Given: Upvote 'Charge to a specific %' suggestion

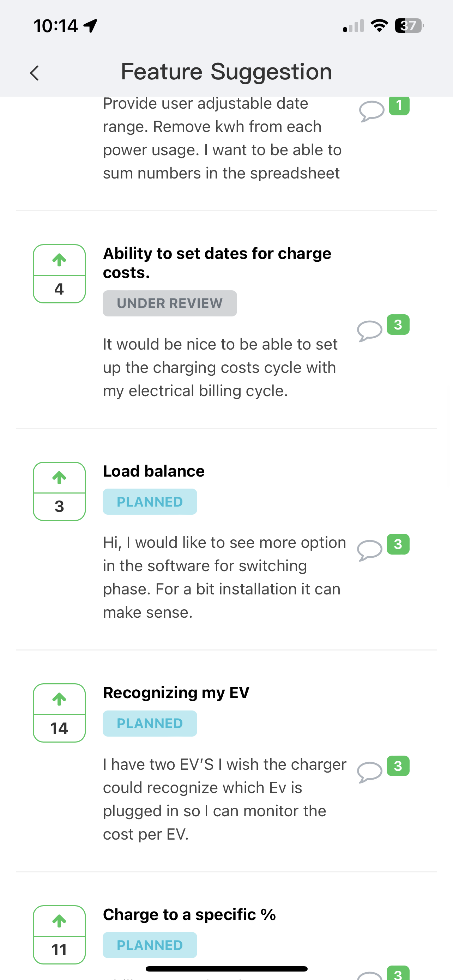Looking at the screenshot, I should pos(59,921).
